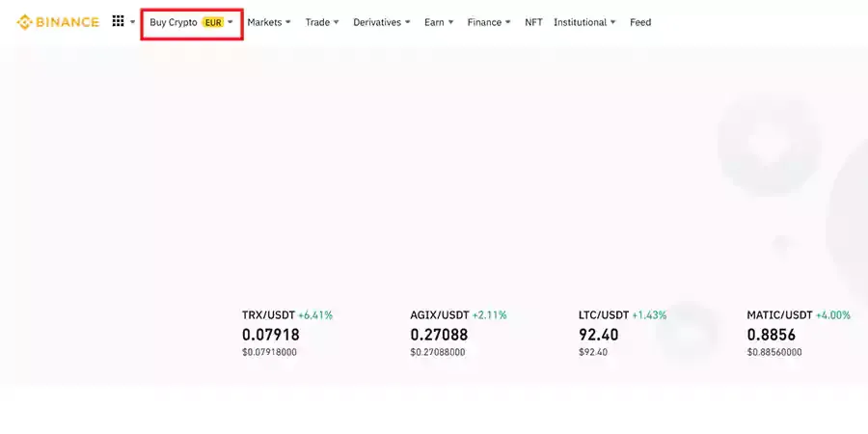
Task: Open the TRX/USDT pair
Action: (x=268, y=315)
